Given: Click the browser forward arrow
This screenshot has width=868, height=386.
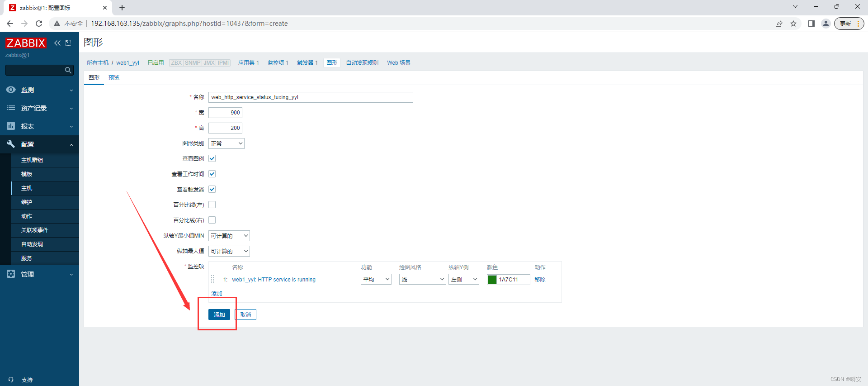Looking at the screenshot, I should (x=24, y=24).
